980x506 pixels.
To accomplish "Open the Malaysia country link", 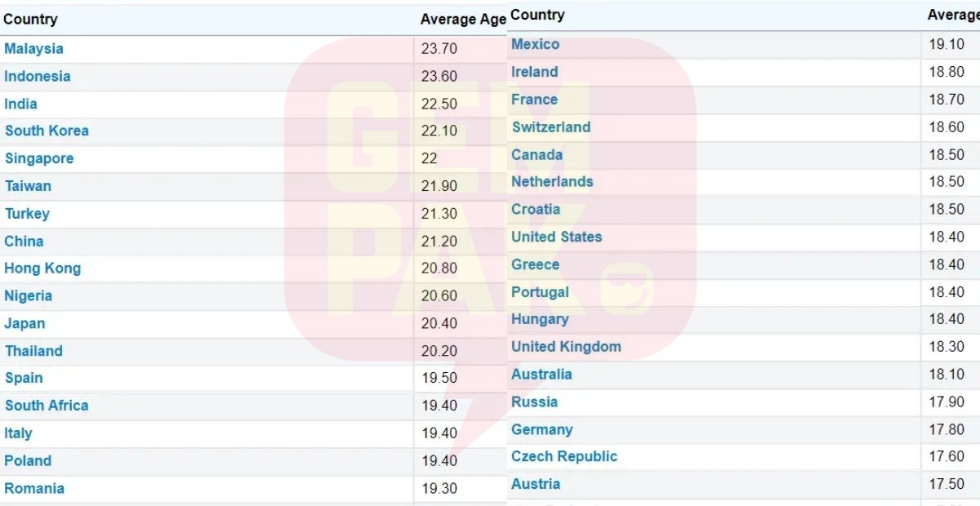I will (33, 49).
